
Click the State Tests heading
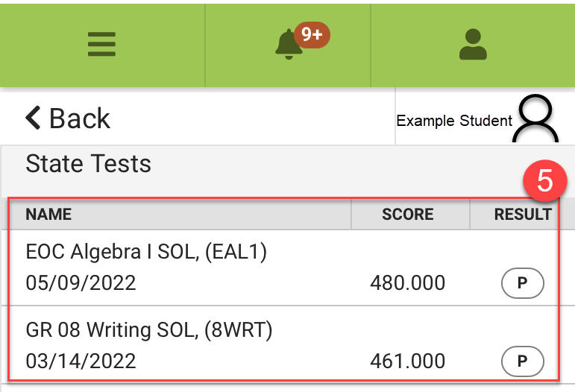[89, 163]
